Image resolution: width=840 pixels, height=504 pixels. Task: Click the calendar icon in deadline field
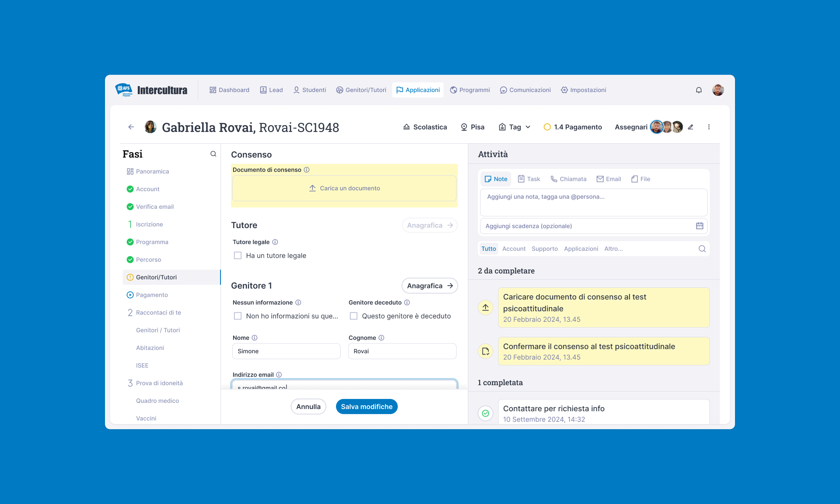[699, 226]
